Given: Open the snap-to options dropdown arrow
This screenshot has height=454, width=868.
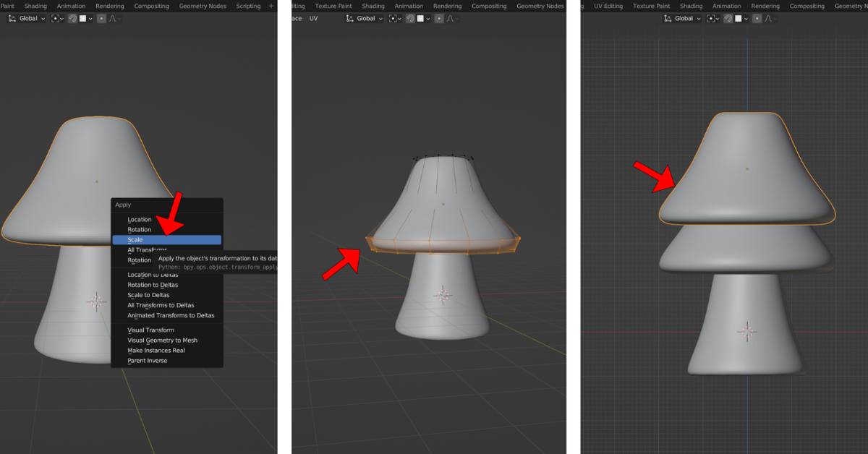Looking at the screenshot, I should point(90,19).
